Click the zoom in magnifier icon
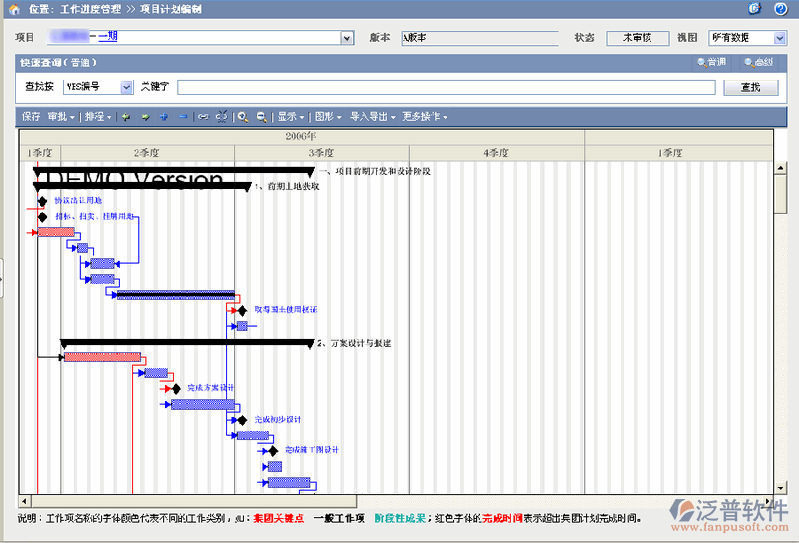 [243, 117]
